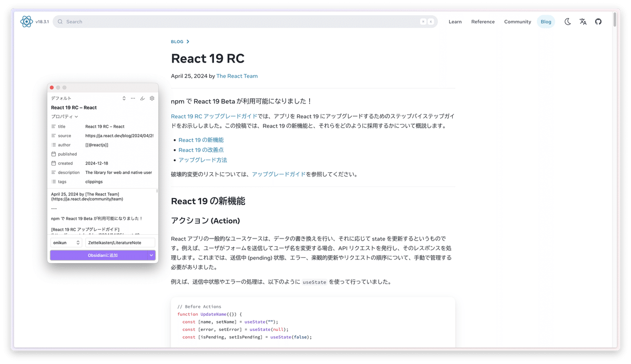Click the search magnifier icon
The height and width of the screenshot is (364, 631).
[60, 22]
